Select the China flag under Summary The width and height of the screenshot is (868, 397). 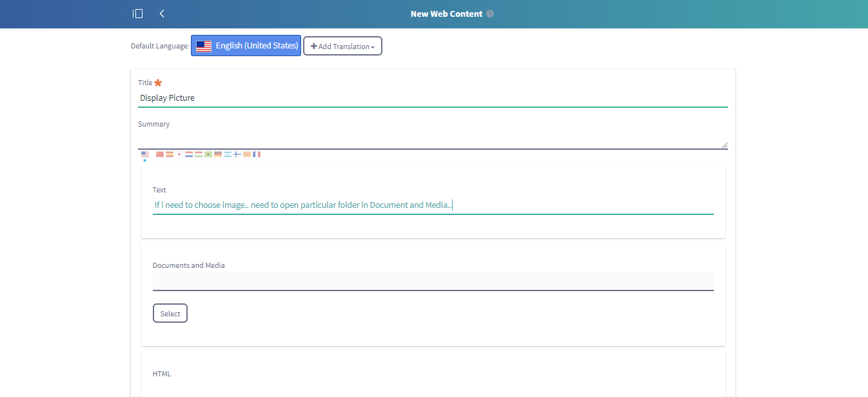(x=160, y=154)
